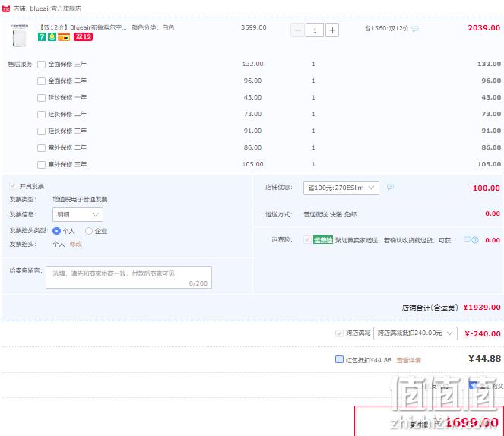Open the Blueair air purifier product thumbnail
This screenshot has height=436, width=504.
point(19,35)
